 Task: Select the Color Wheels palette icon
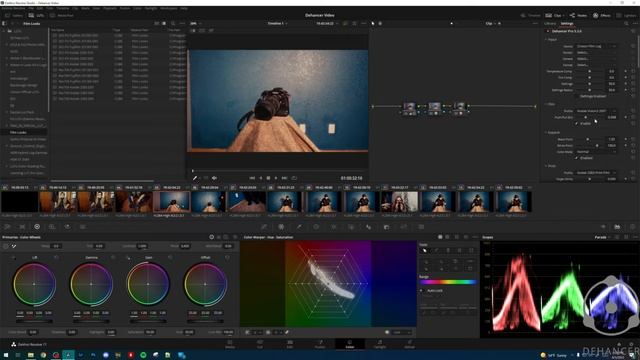point(37,227)
